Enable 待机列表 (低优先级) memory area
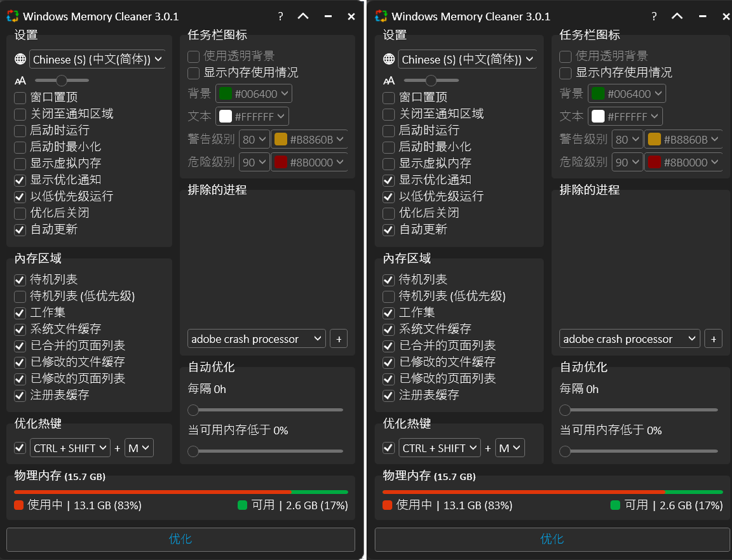This screenshot has height=560, width=732. coord(19,295)
